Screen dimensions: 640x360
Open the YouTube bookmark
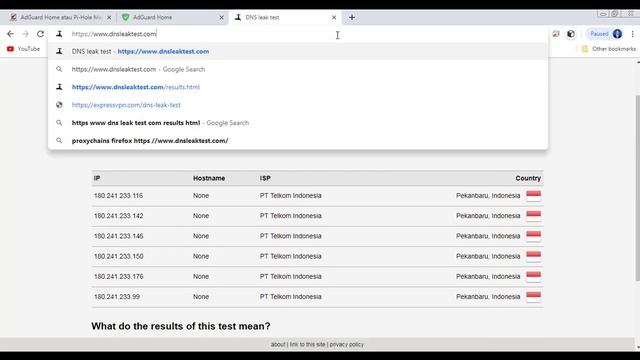point(24,49)
